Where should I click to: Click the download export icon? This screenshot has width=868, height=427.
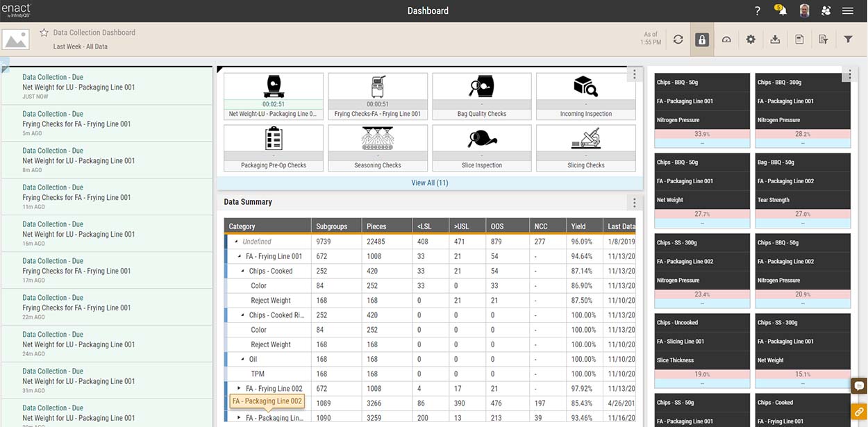click(x=775, y=40)
